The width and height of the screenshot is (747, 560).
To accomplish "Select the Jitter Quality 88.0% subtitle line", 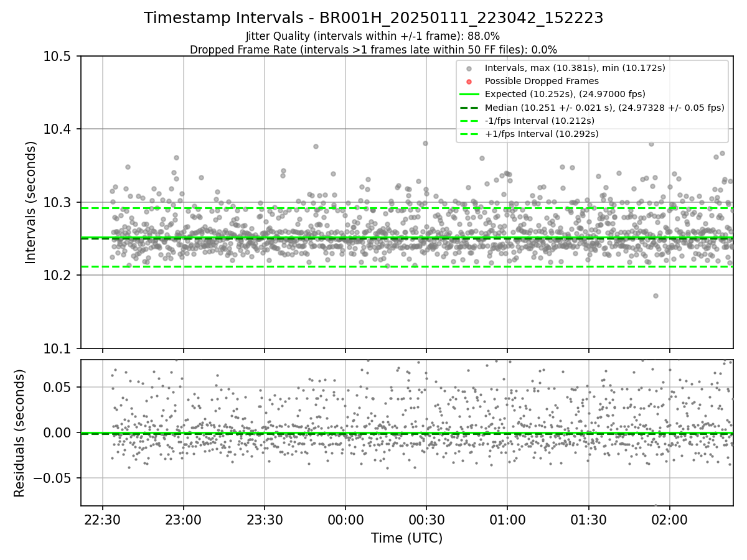I will click(373, 36).
